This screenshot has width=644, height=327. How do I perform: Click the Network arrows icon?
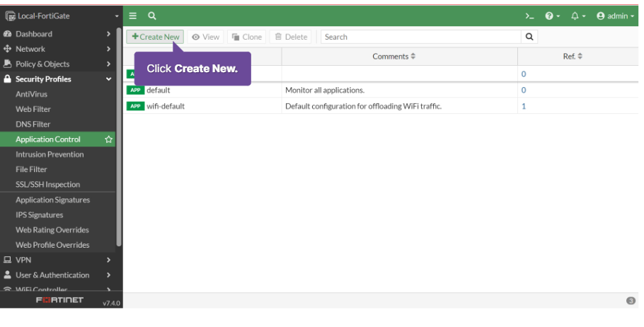(x=7, y=49)
